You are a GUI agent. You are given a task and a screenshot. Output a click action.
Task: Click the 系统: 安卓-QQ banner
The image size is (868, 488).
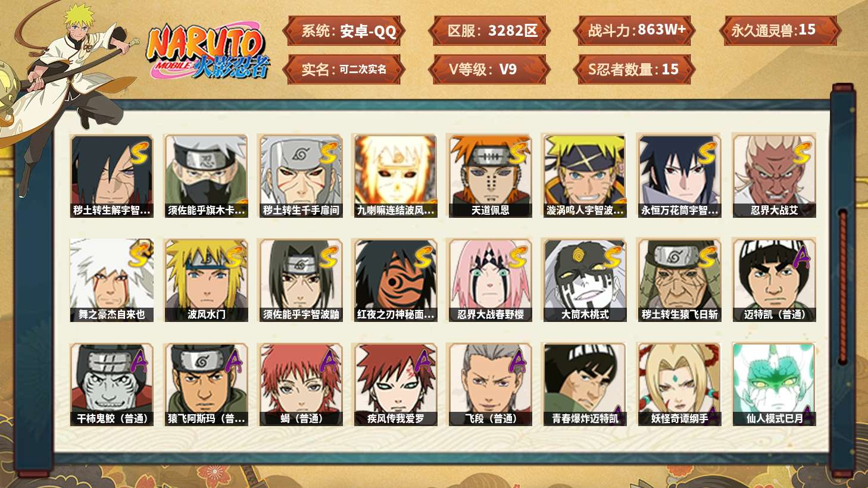point(344,31)
